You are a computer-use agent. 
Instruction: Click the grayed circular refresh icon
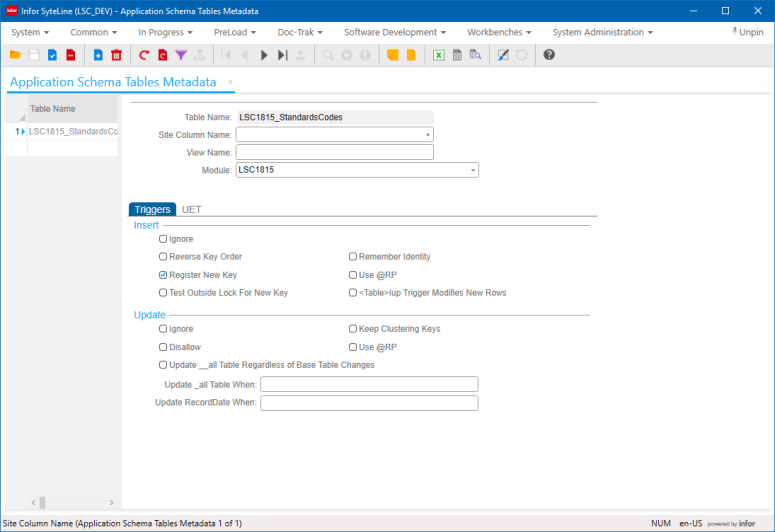coord(521,55)
